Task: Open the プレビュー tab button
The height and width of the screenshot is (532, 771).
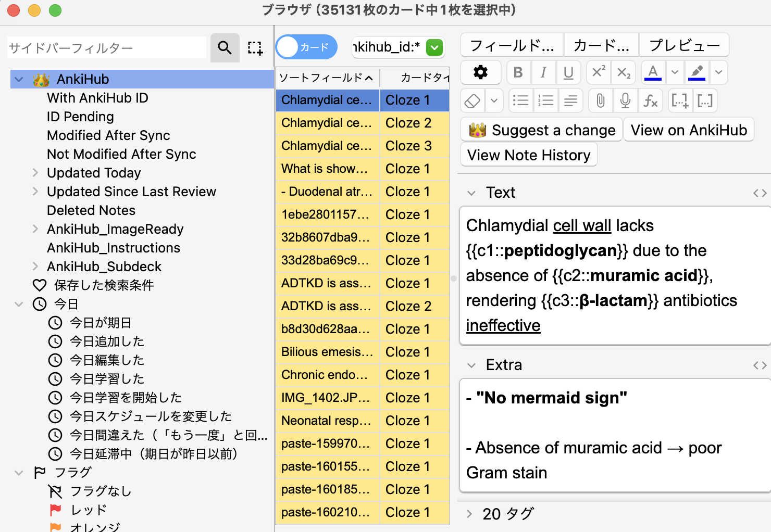Action: click(684, 46)
